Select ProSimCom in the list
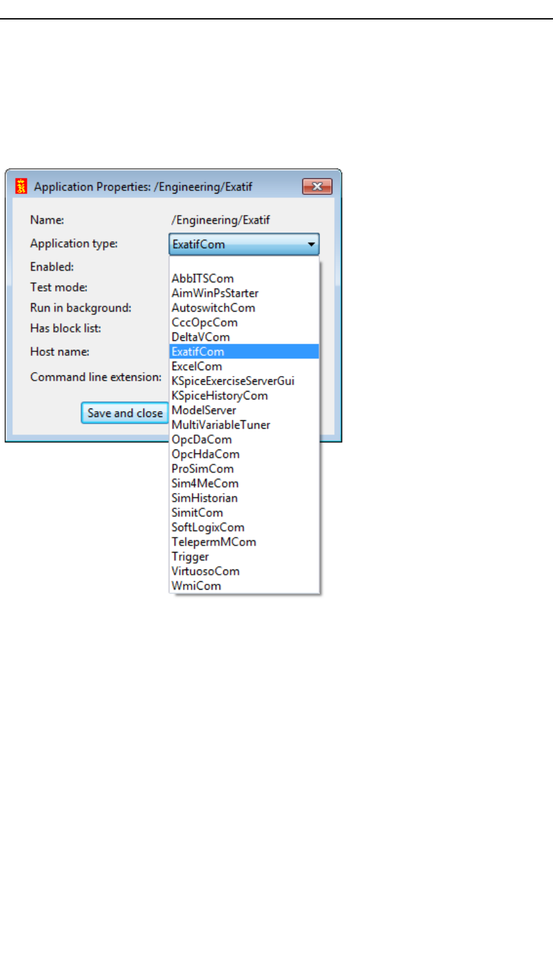Image resolution: width=553 pixels, height=980 pixels. coord(244,469)
